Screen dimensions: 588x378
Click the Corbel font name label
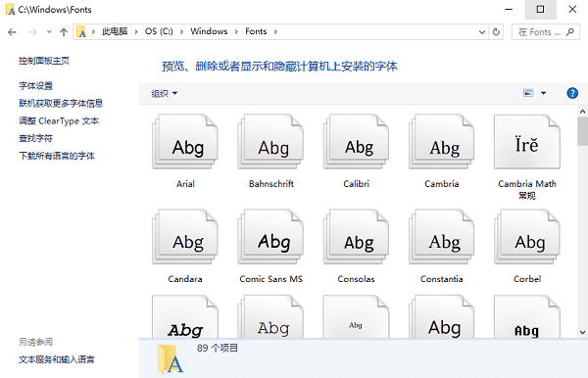click(x=527, y=279)
